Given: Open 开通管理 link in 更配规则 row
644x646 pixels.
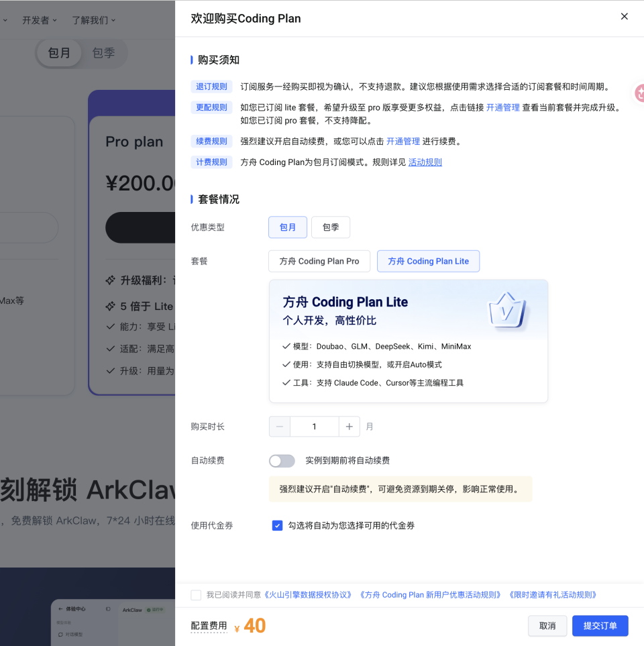Looking at the screenshot, I should click(x=502, y=107).
